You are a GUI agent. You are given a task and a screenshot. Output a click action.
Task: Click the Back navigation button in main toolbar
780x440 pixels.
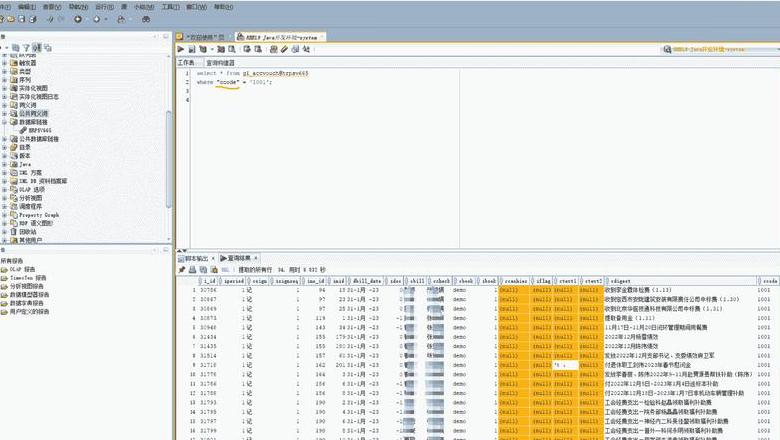coord(78,19)
